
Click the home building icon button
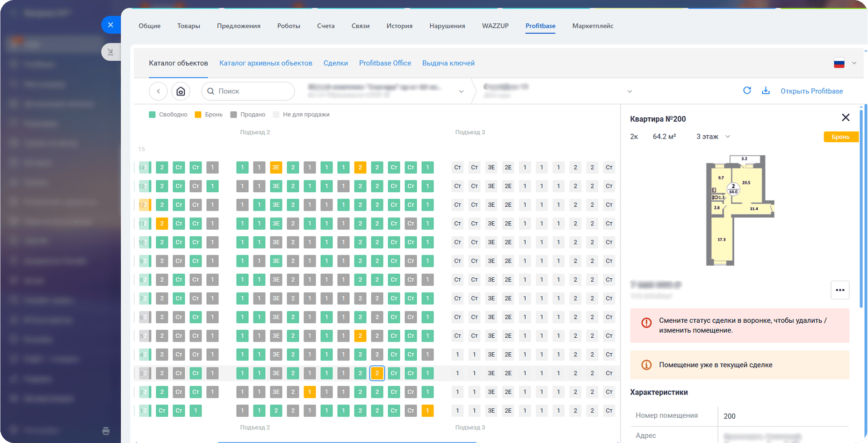pyautogui.click(x=181, y=91)
